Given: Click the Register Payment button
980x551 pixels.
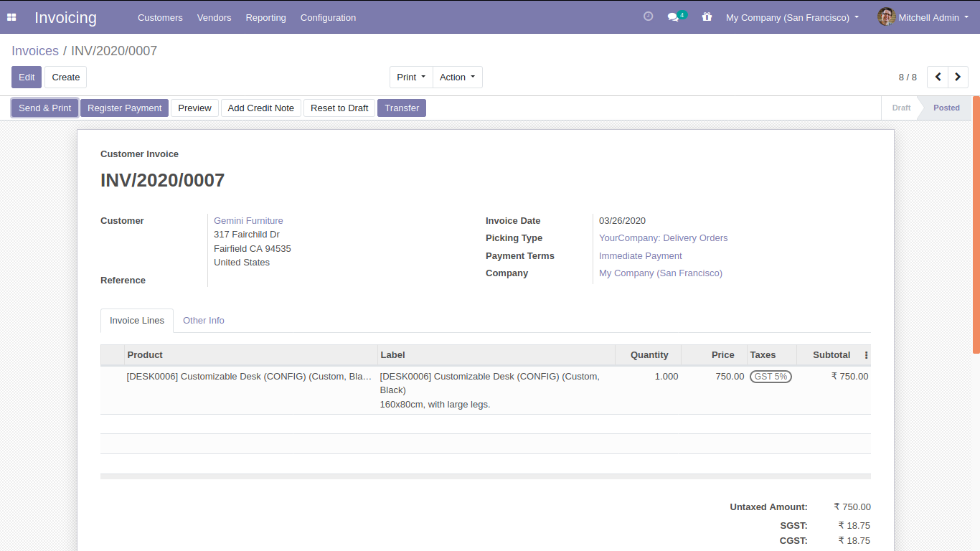Looking at the screenshot, I should pyautogui.click(x=124, y=108).
